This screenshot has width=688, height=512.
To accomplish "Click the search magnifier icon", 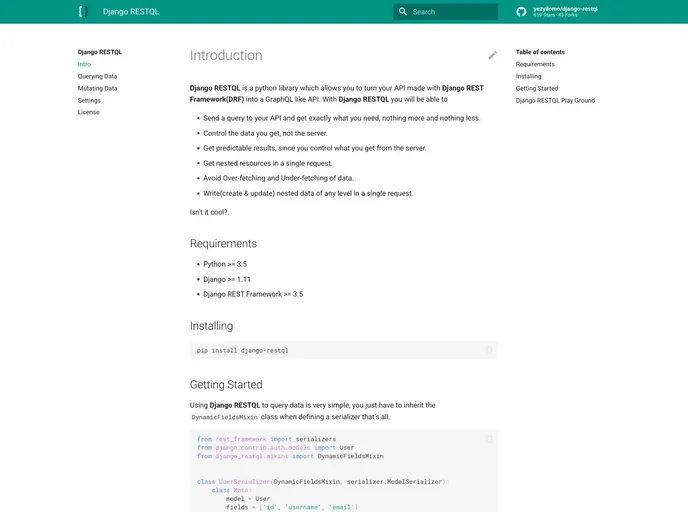I will tap(403, 12).
